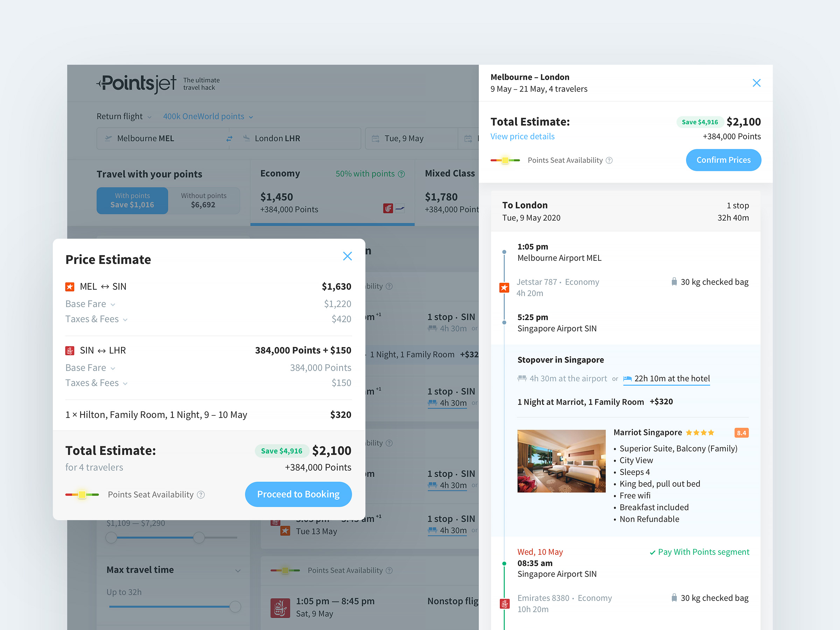Click the seat availability indicator in Price Estimate dialog
The image size is (840, 630).
[x=82, y=495]
